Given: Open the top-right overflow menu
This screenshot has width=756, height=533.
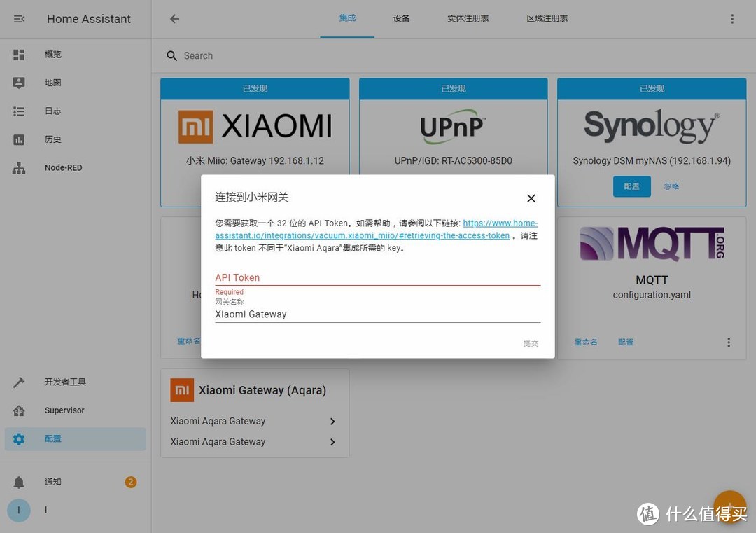Looking at the screenshot, I should click(732, 19).
